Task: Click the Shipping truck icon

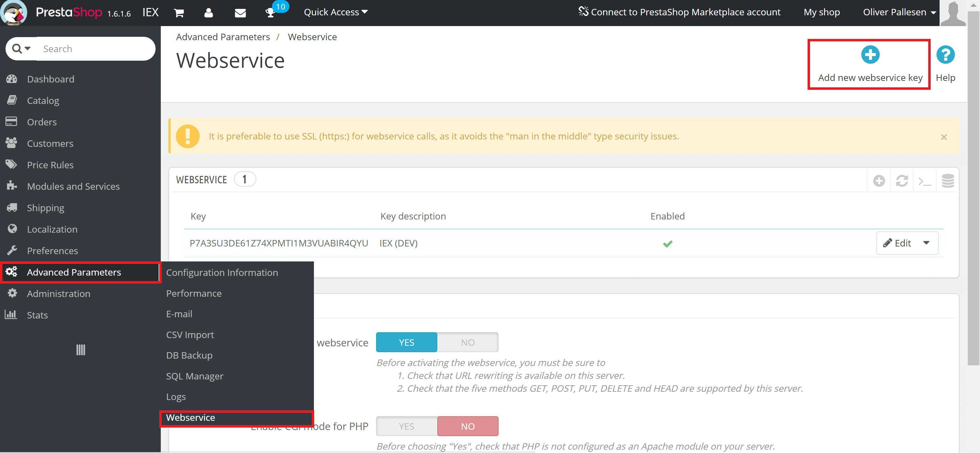Action: [12, 207]
